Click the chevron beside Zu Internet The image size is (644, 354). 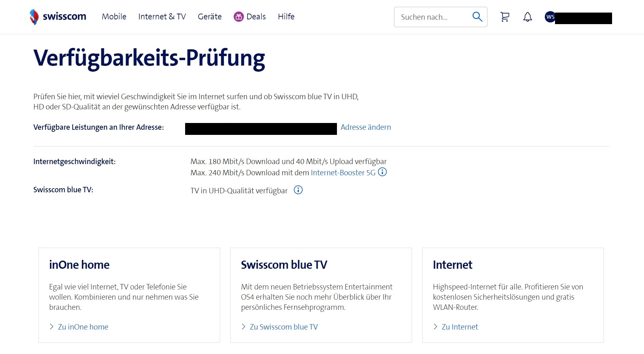(x=435, y=327)
